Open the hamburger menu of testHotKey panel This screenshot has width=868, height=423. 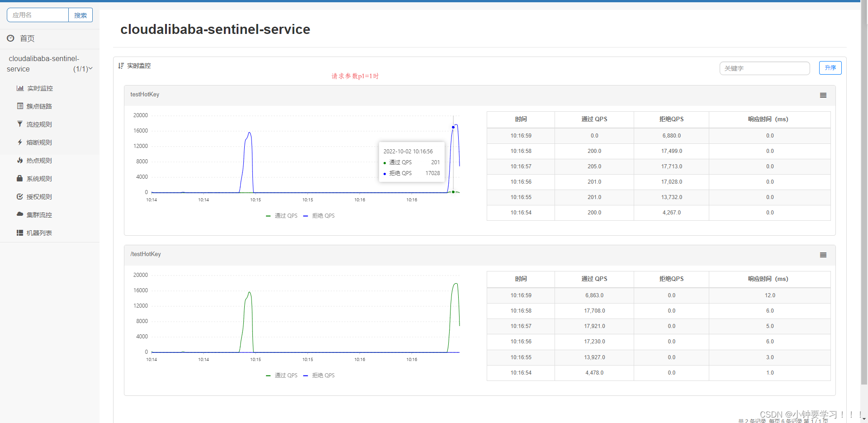point(823,95)
